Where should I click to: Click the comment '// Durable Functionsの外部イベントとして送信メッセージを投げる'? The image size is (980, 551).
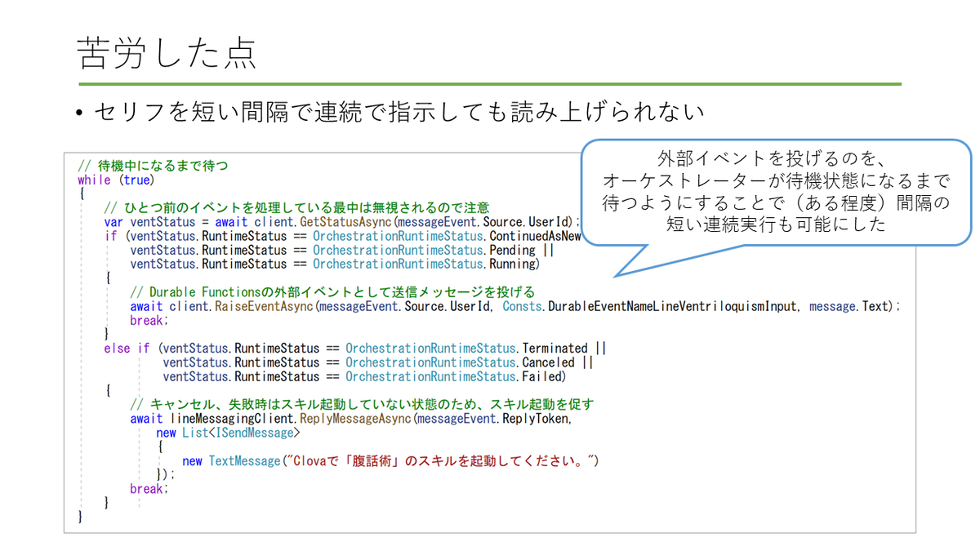332,291
